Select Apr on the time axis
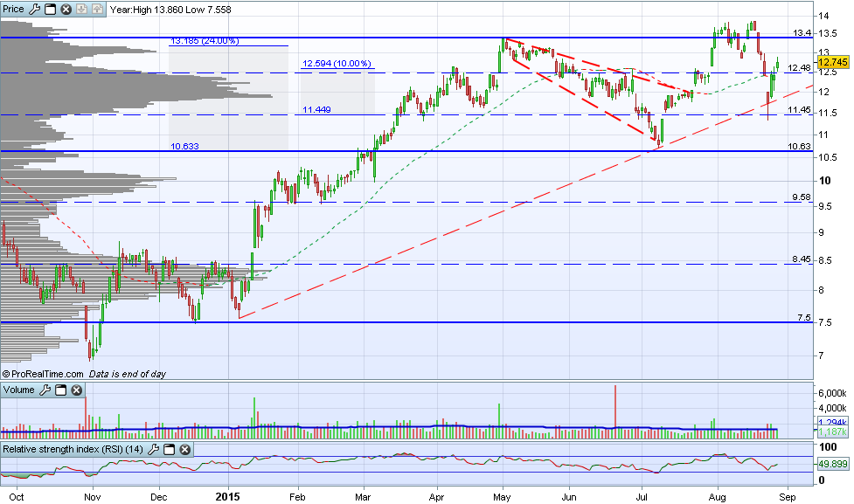Screen dimensions: 854x504 (x=436, y=497)
